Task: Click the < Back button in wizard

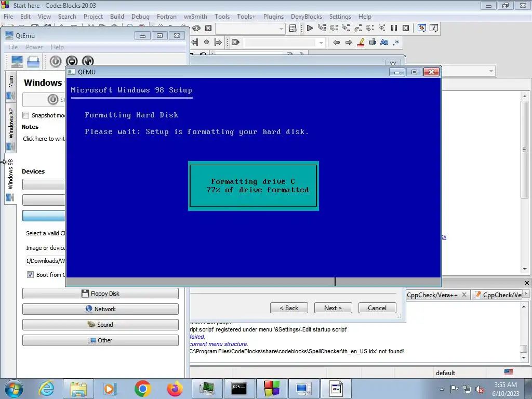Action: pyautogui.click(x=289, y=308)
